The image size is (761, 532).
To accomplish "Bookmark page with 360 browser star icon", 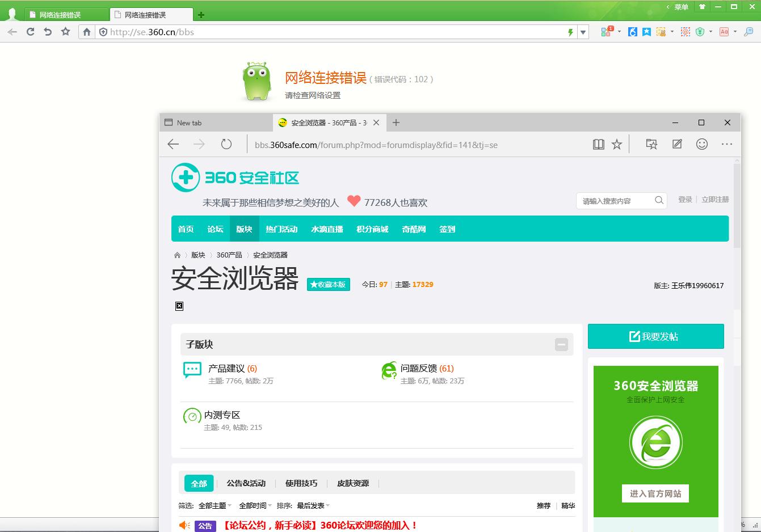I will [x=66, y=32].
